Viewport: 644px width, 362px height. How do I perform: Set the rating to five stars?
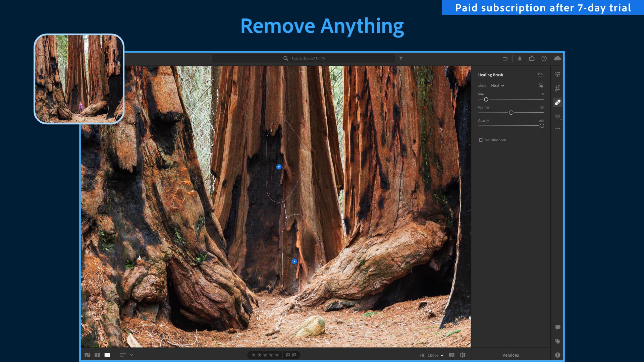(277, 355)
